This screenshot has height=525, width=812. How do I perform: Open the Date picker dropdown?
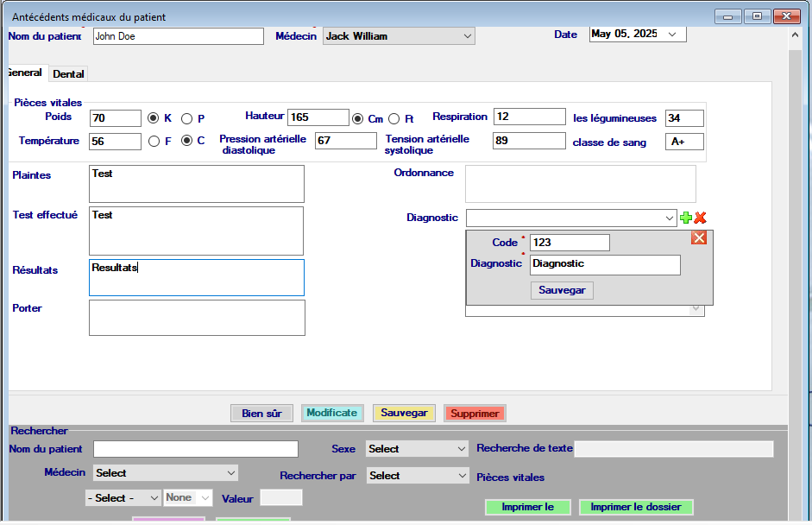pyautogui.click(x=671, y=35)
